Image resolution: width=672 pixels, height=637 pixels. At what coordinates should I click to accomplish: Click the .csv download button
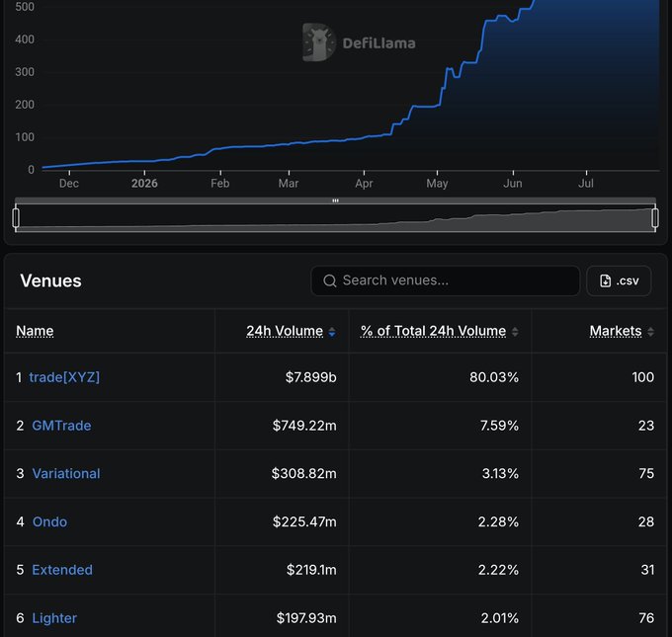click(x=619, y=281)
